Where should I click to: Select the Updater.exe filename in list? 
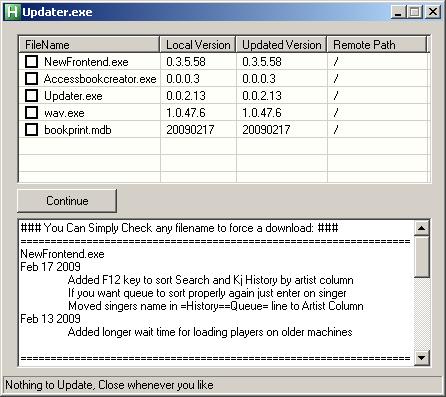(x=73, y=96)
